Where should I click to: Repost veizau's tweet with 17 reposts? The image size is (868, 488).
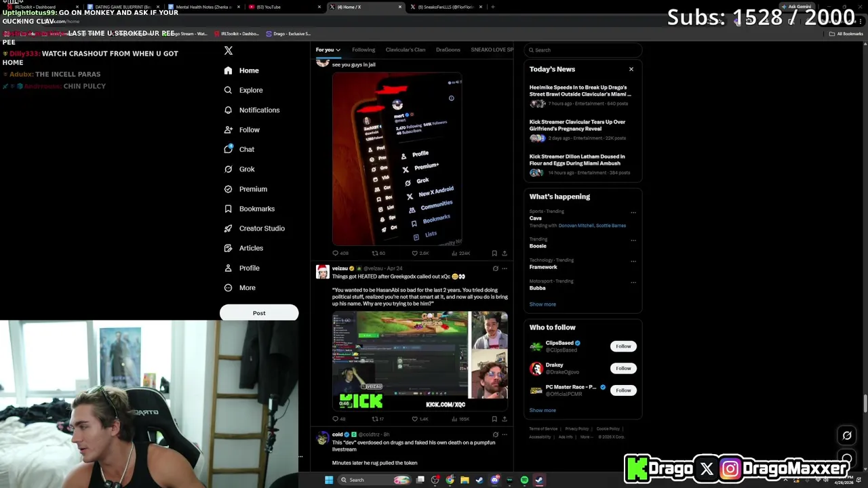tap(378, 419)
